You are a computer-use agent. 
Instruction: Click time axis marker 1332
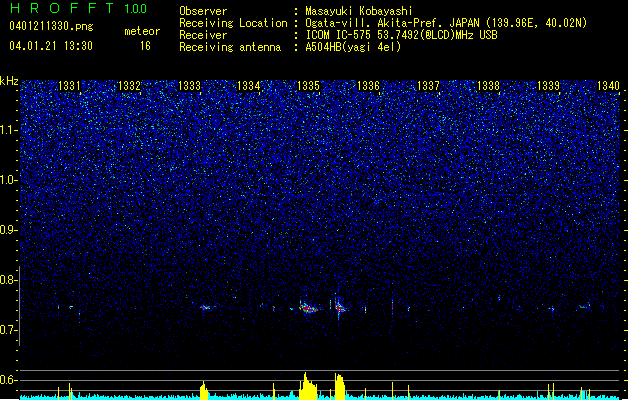[x=130, y=86]
